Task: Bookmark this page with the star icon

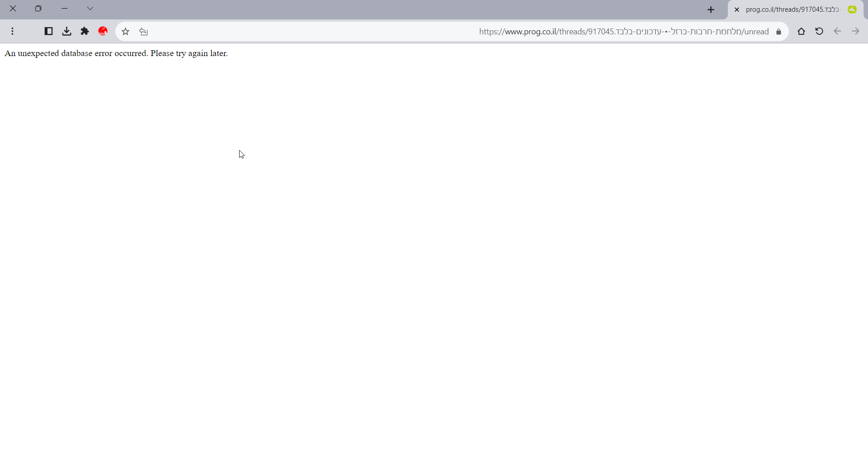Action: pyautogui.click(x=126, y=32)
